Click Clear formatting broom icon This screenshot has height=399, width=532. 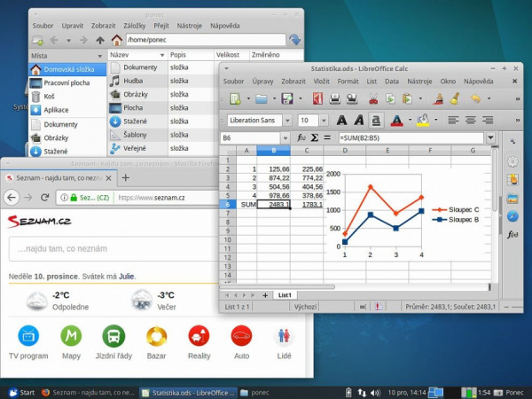tap(455, 98)
